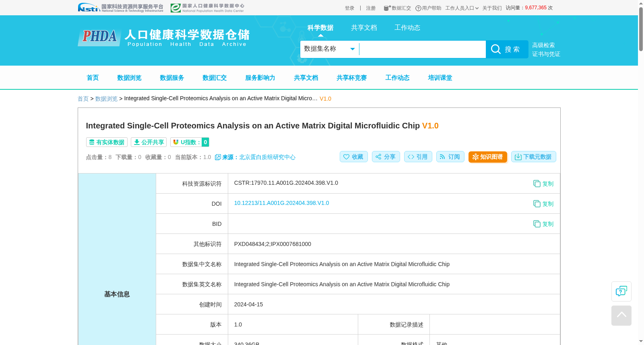644x345 pixels.
Task: Click the 首页 breadcrumb link
Action: (x=83, y=99)
